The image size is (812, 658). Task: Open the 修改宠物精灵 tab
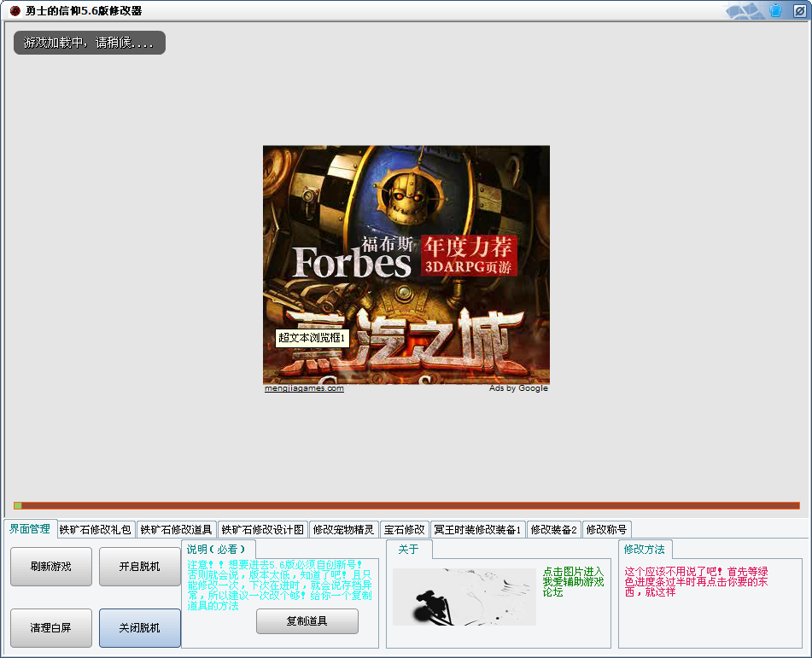coord(344,530)
